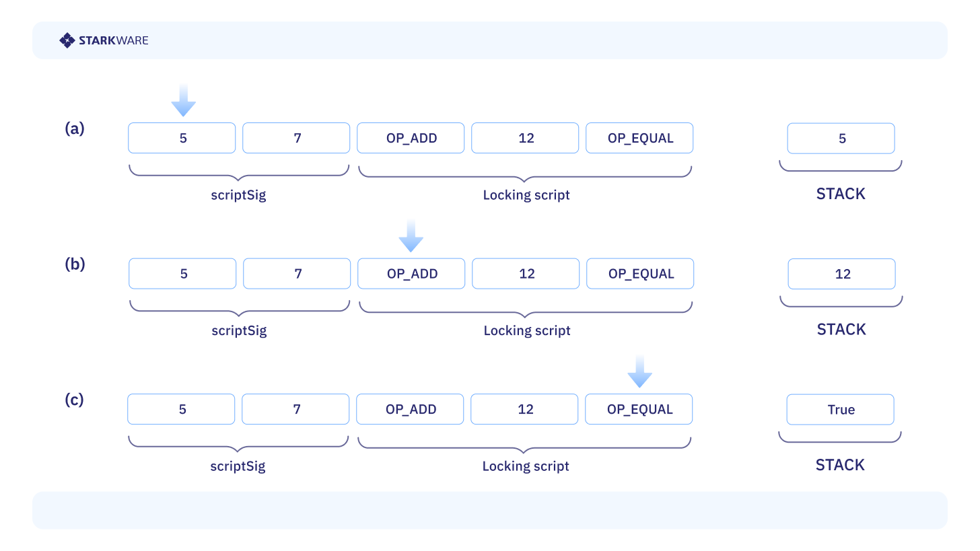The width and height of the screenshot is (980, 551).
Task: Select the (c) row label
Action: point(75,400)
